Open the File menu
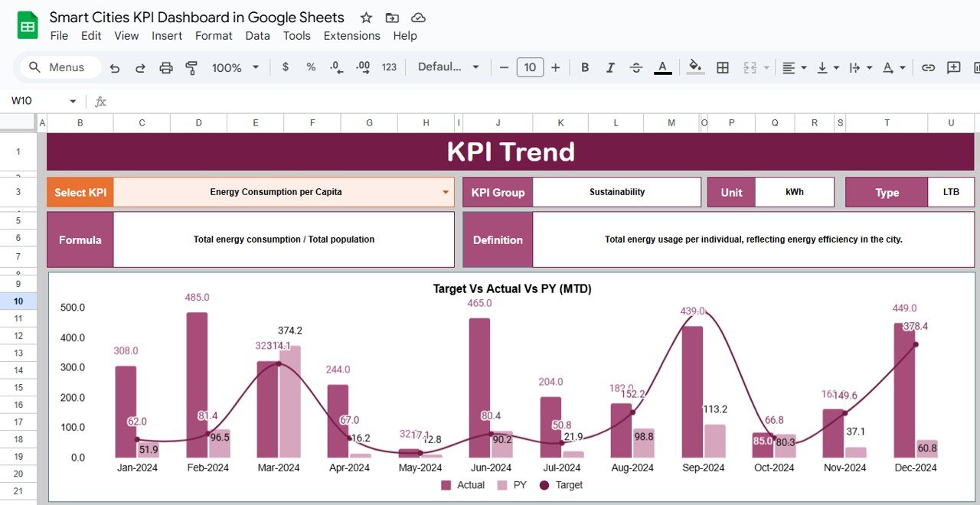 click(x=59, y=36)
